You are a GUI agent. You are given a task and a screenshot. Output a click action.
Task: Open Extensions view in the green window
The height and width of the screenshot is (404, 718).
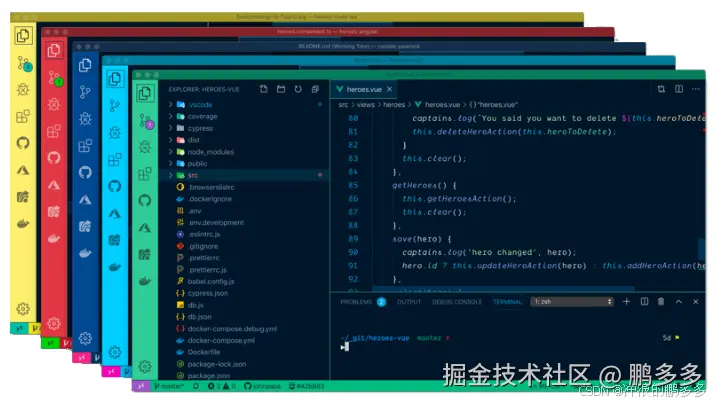point(145,175)
